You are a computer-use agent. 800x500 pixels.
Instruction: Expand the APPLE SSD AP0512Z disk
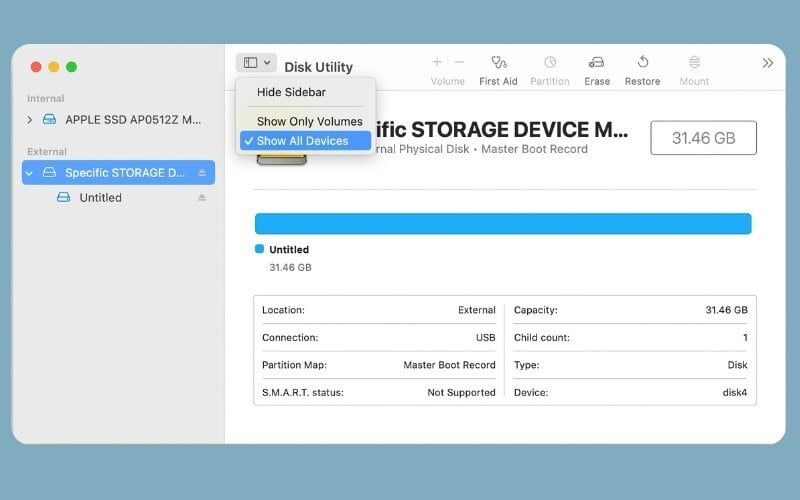pyautogui.click(x=30, y=120)
